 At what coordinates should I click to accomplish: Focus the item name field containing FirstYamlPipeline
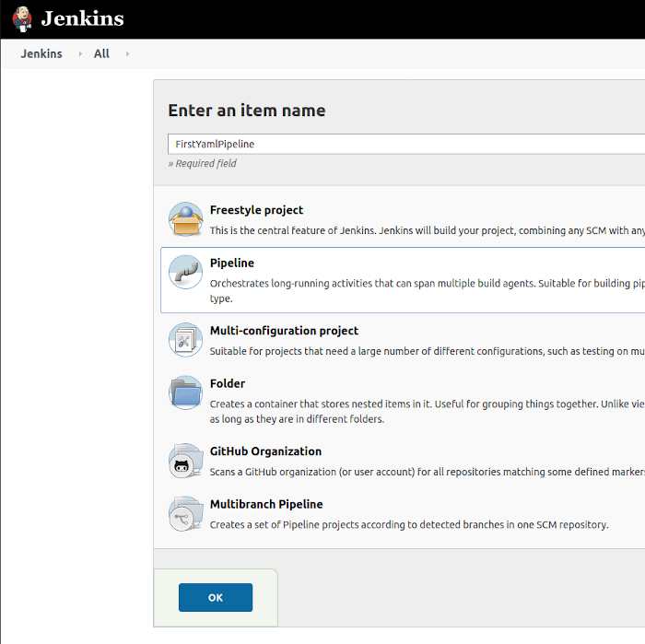[406, 144]
